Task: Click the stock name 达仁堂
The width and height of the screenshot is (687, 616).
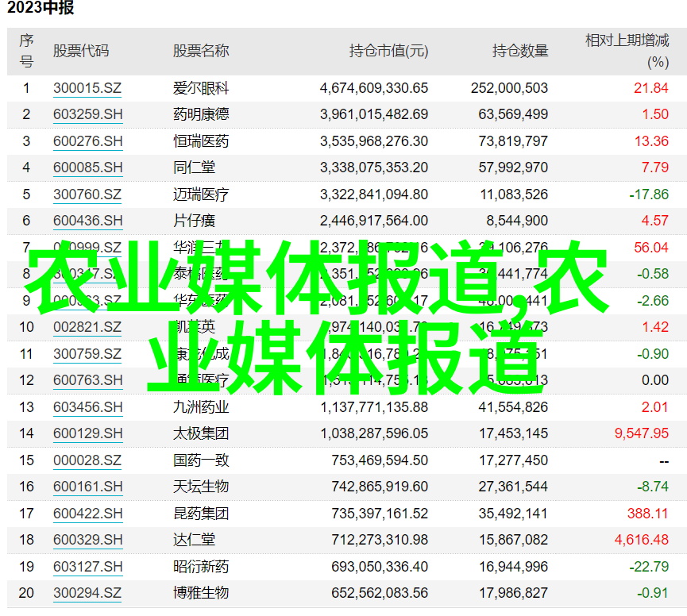Action: tap(194, 539)
